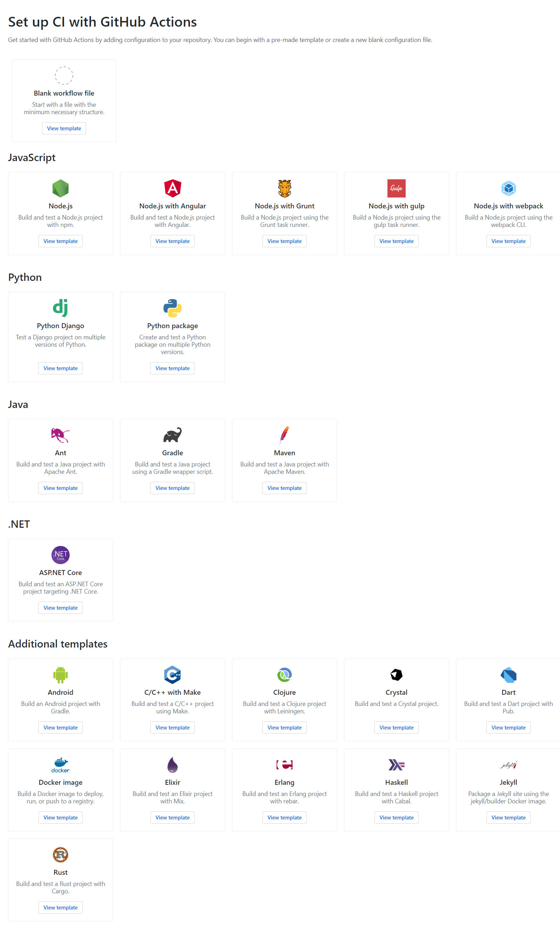The image size is (560, 928).
Task: Click the C++ hexagon logo icon
Action: point(173,674)
